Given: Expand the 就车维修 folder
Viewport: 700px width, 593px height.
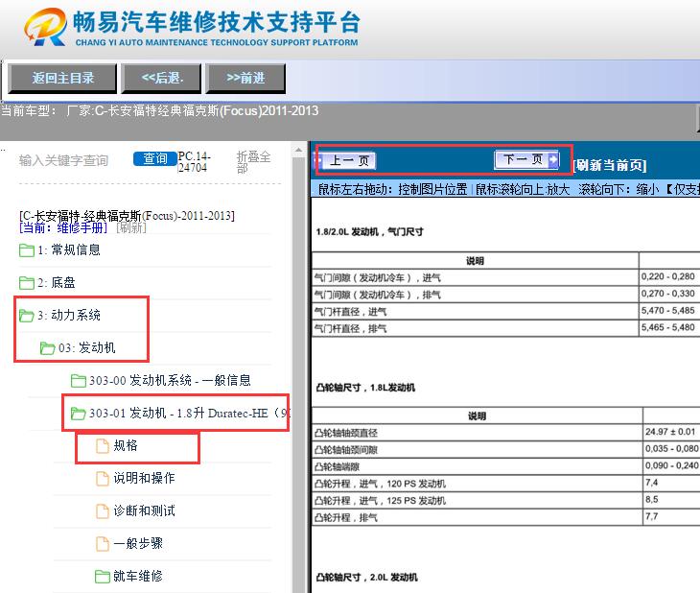Looking at the screenshot, I should point(138,576).
